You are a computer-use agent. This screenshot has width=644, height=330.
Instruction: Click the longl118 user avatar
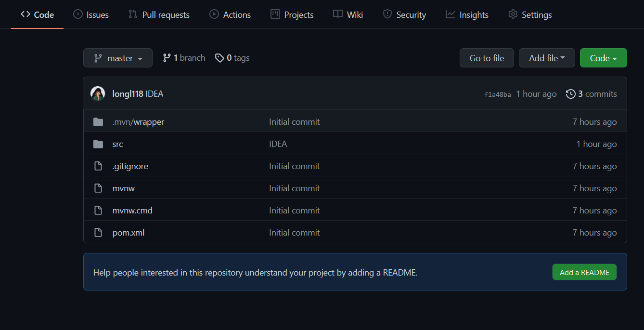click(x=98, y=94)
